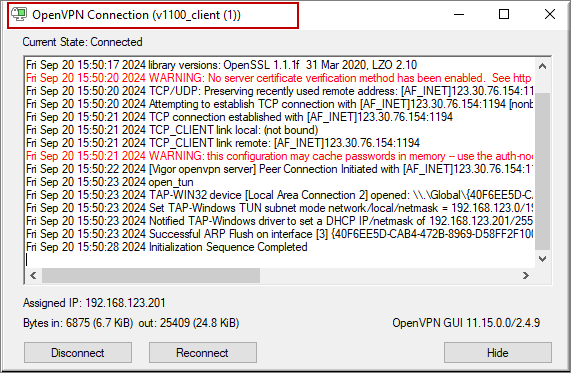Screen dimensions: 571x373
Task: Close the OpenVPN Connection window
Action: pyautogui.click(x=550, y=14)
